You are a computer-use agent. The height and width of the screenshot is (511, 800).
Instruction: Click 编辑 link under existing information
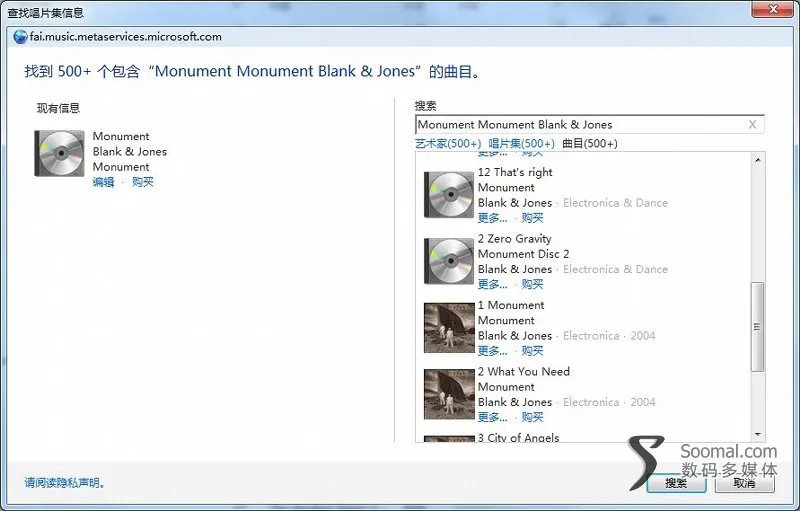(103, 182)
